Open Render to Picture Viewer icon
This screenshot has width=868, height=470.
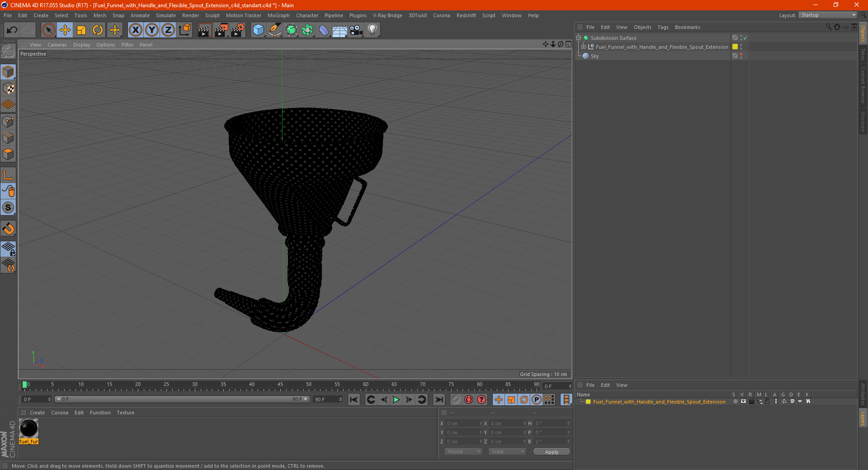coord(221,30)
